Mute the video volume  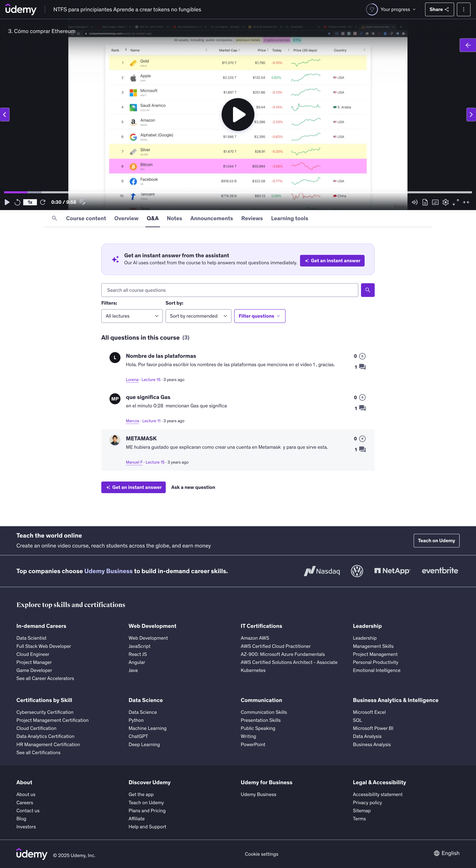coord(415,202)
